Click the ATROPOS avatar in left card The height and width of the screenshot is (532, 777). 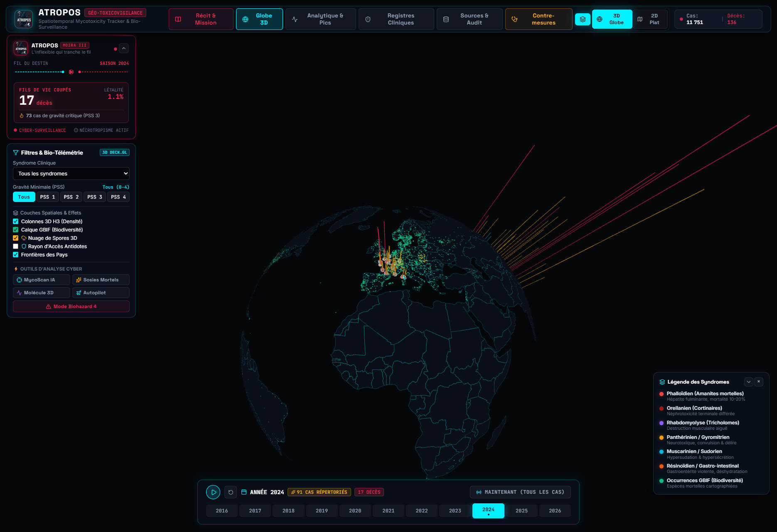(21, 48)
